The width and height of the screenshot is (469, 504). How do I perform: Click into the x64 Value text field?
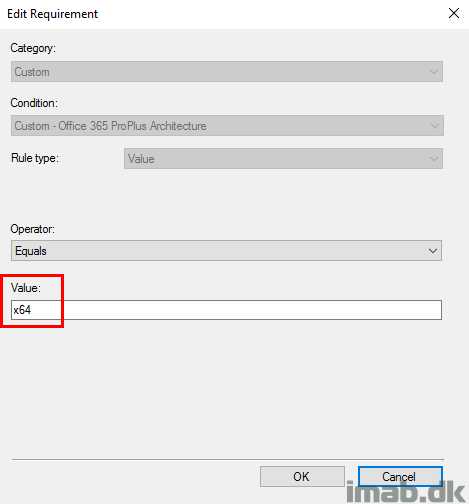pyautogui.click(x=226, y=310)
